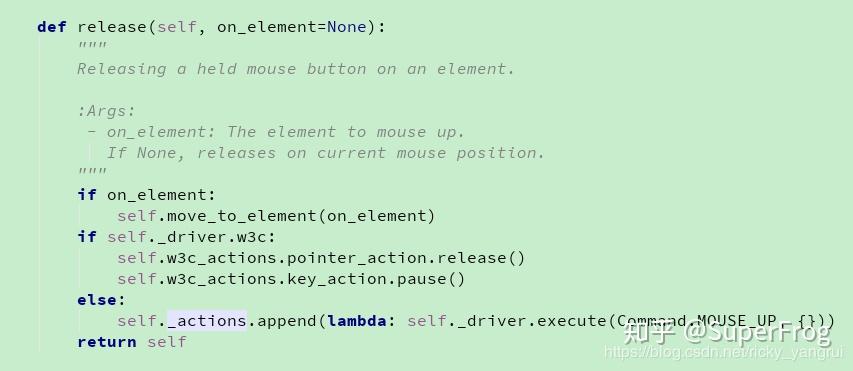The height and width of the screenshot is (371, 853).
Task: Click the return self statement
Action: (132, 342)
